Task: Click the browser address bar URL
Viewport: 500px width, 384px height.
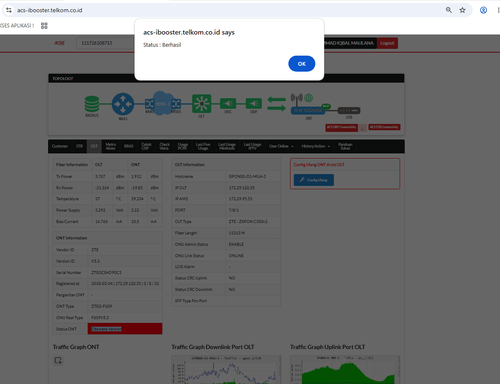Action: pyautogui.click(x=50, y=10)
